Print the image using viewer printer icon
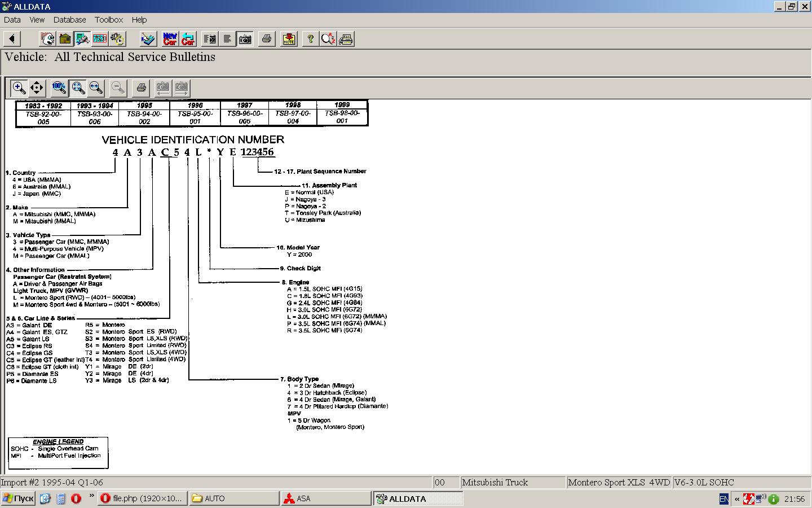This screenshot has width=812, height=508. pos(141,87)
